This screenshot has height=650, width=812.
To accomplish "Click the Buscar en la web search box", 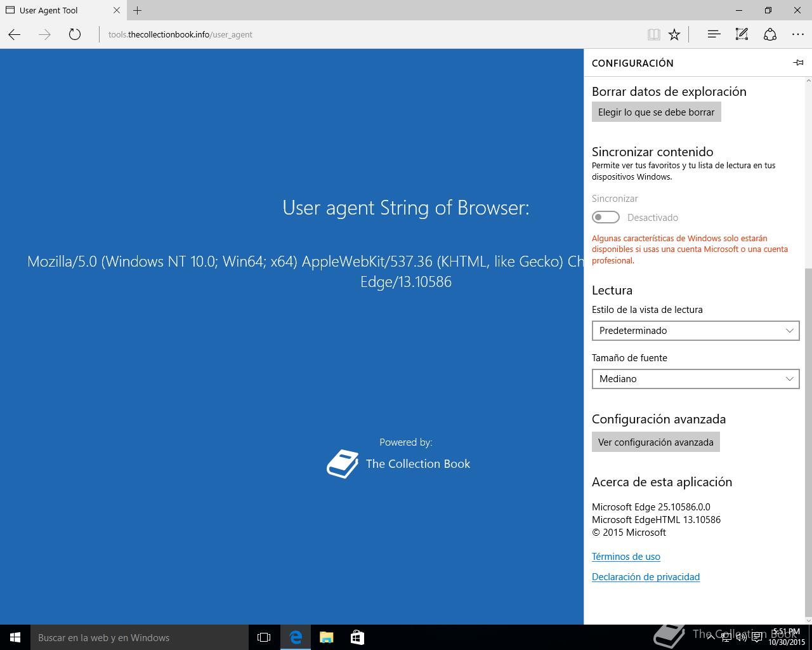I will coord(140,637).
